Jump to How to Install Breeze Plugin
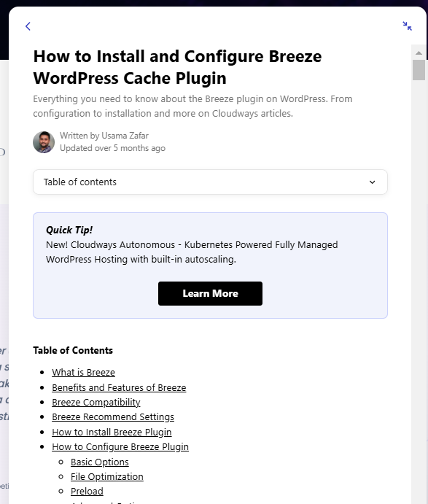 tap(112, 433)
